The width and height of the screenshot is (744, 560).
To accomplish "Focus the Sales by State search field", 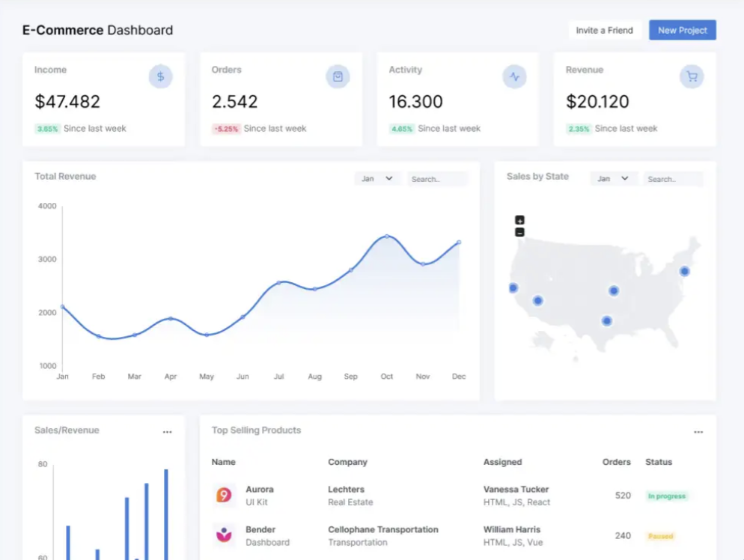I will pos(674,179).
